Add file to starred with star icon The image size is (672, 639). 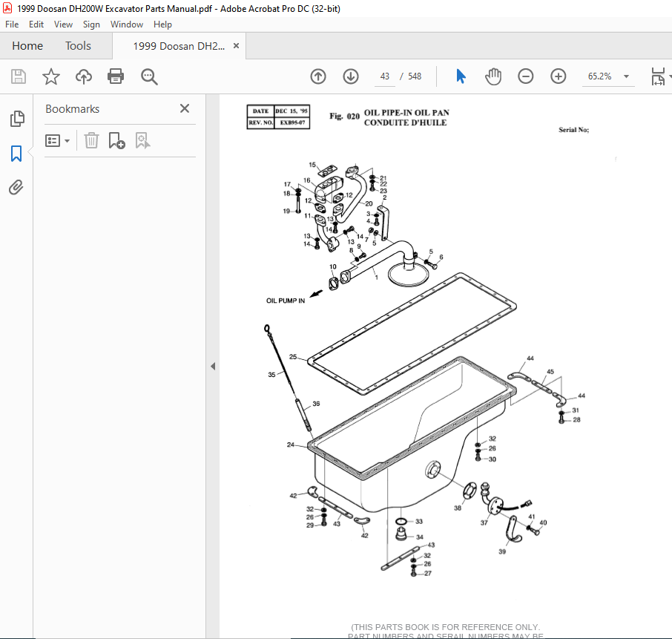pos(51,76)
